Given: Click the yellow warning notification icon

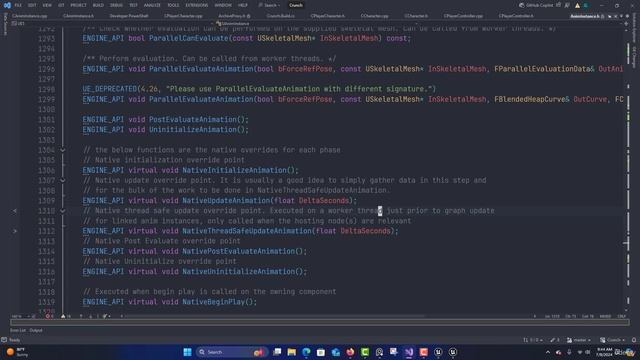Looking at the screenshot, I should 577,6.
